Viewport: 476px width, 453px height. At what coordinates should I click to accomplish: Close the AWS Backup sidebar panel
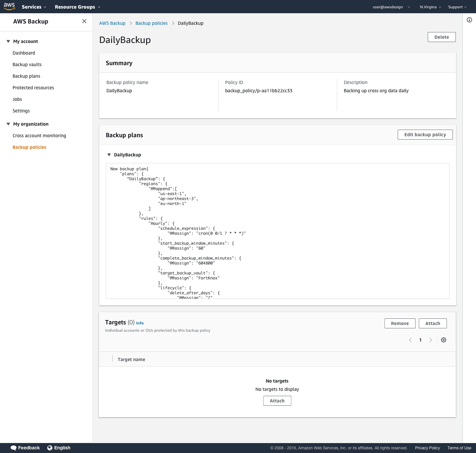[84, 21]
